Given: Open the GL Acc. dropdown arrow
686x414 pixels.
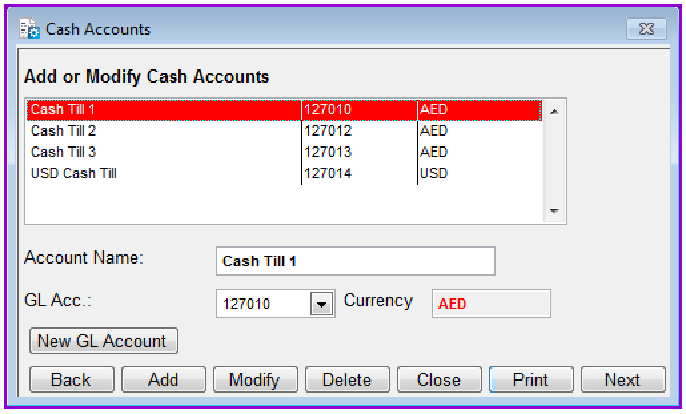Looking at the screenshot, I should (x=322, y=304).
